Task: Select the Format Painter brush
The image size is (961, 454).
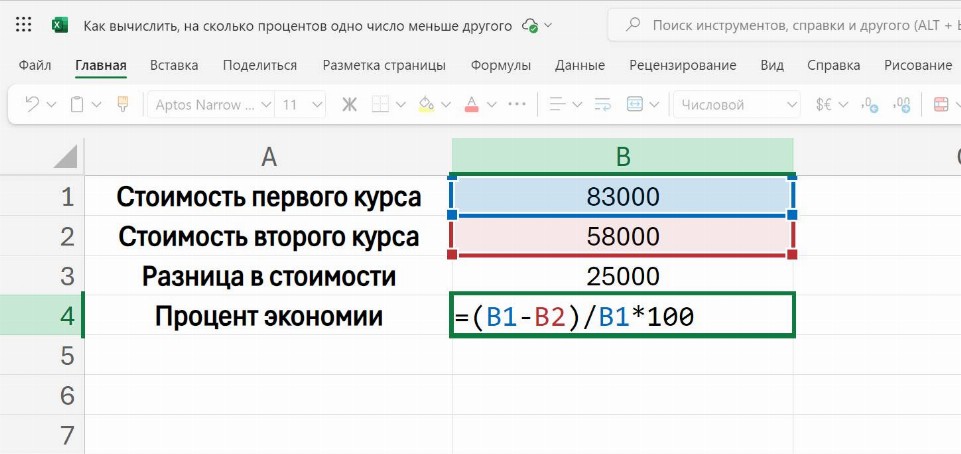Action: point(123,104)
